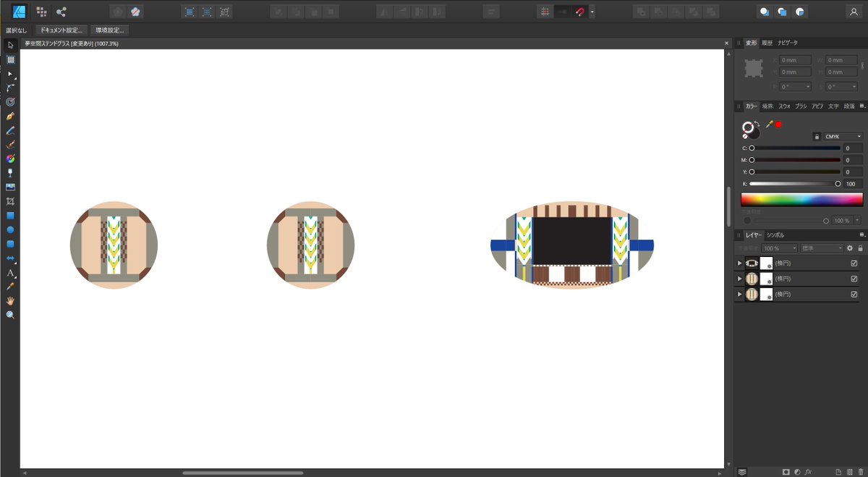868x477 pixels.
Task: Select the Corner tool
Action: click(x=10, y=88)
